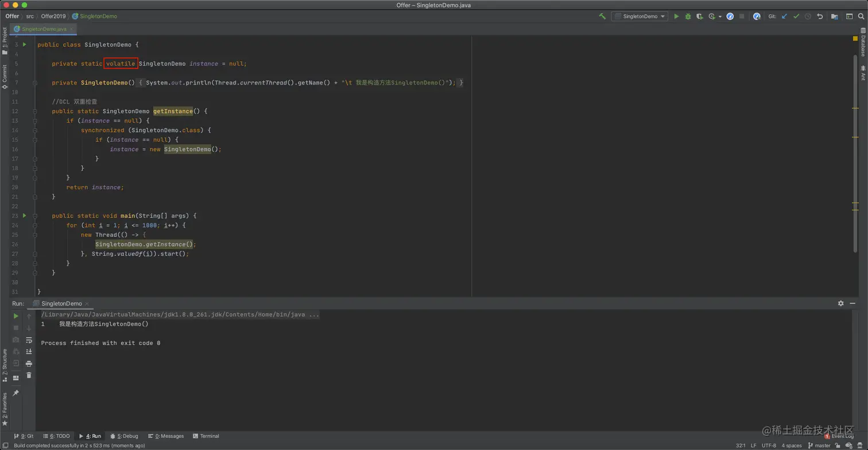Toggle read-only lock in status bar
The width and height of the screenshot is (868, 450).
[x=838, y=445]
